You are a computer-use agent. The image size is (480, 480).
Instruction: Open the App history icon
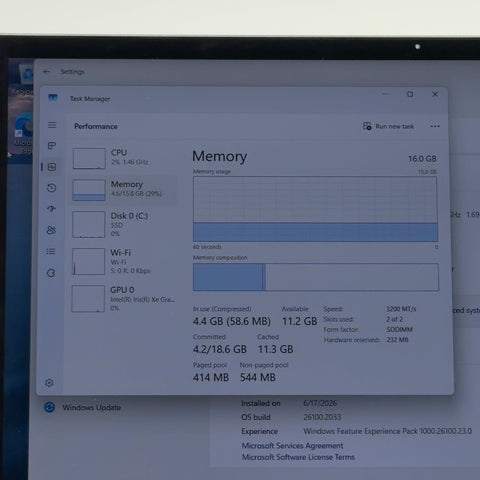tap(52, 188)
